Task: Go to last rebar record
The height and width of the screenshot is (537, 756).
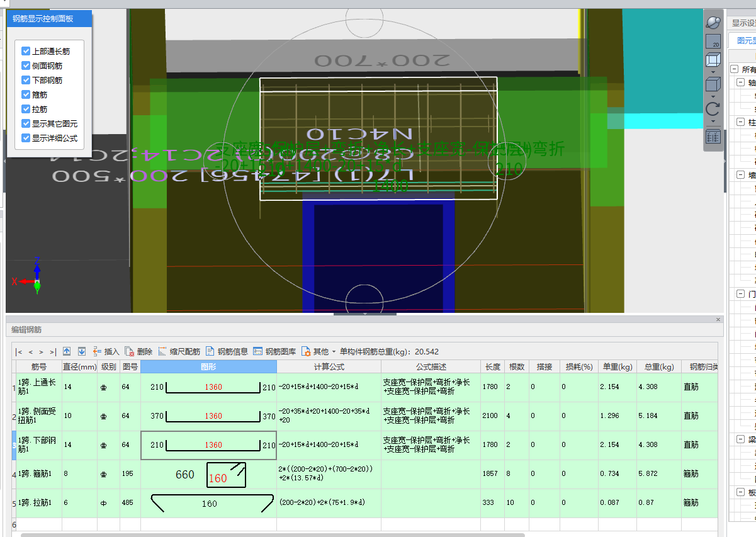Action: 52,352
